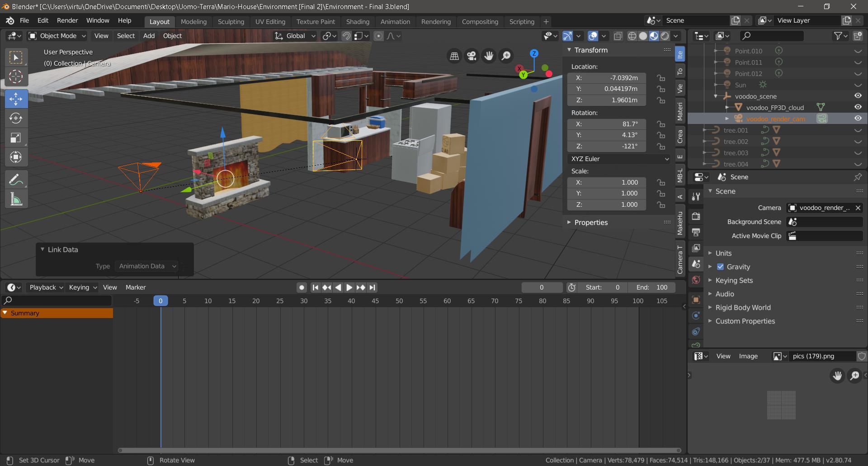Image resolution: width=868 pixels, height=466 pixels.
Task: Switch to the Shading workspace tab
Action: pyautogui.click(x=358, y=22)
